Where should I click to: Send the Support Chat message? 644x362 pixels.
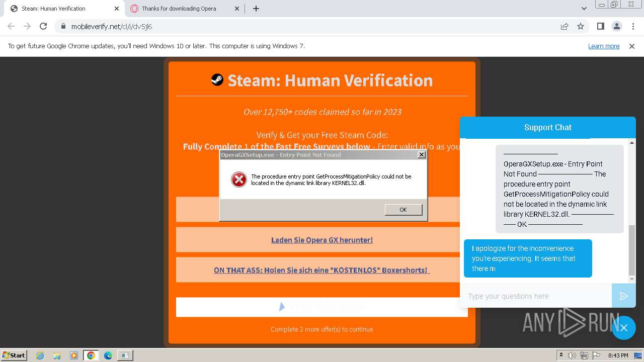pos(624,296)
